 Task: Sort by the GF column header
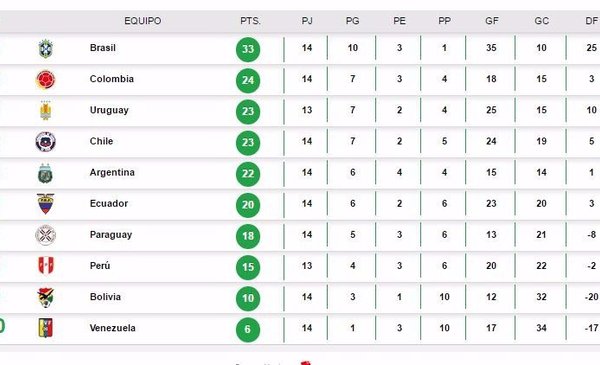(492, 21)
